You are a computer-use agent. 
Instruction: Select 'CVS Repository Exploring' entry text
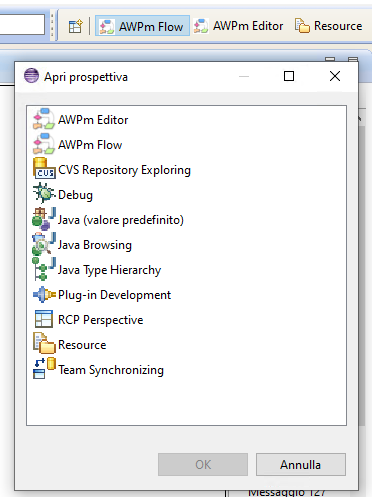coord(124,170)
